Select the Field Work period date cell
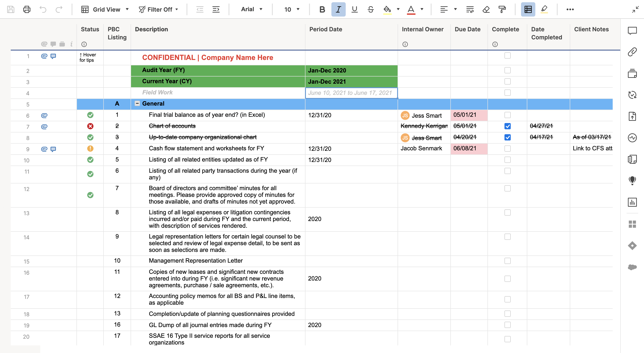644x353 pixels. [351, 93]
